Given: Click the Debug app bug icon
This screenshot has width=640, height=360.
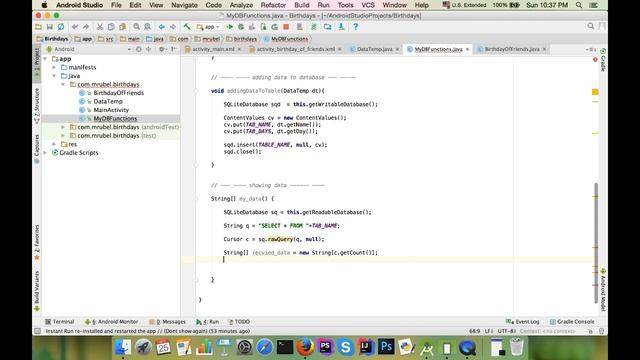Looking at the screenshot, I should 241,27.
